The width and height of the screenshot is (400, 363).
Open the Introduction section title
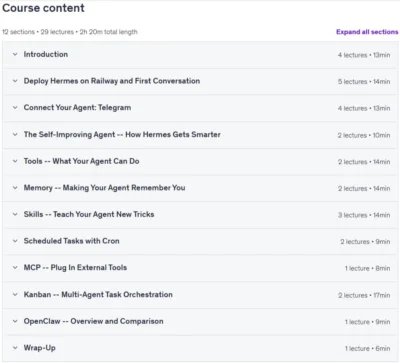[x=46, y=54]
